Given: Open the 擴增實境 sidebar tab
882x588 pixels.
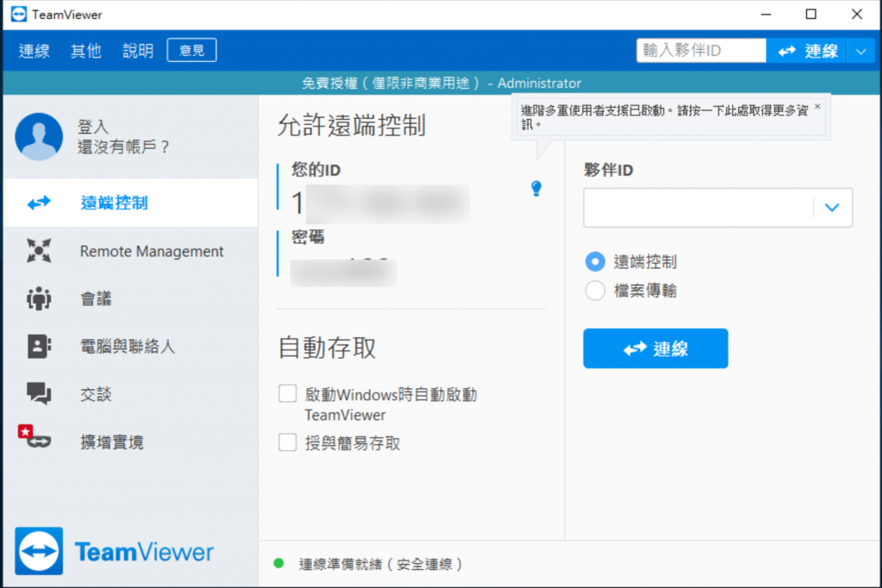Looking at the screenshot, I should click(131, 442).
